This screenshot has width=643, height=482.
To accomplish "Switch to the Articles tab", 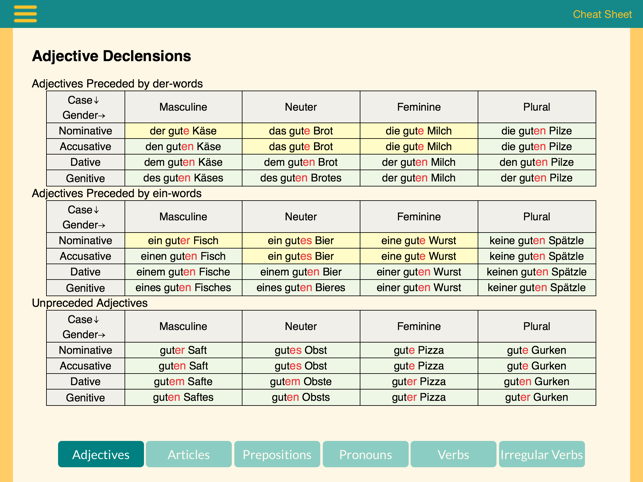I will [189, 454].
